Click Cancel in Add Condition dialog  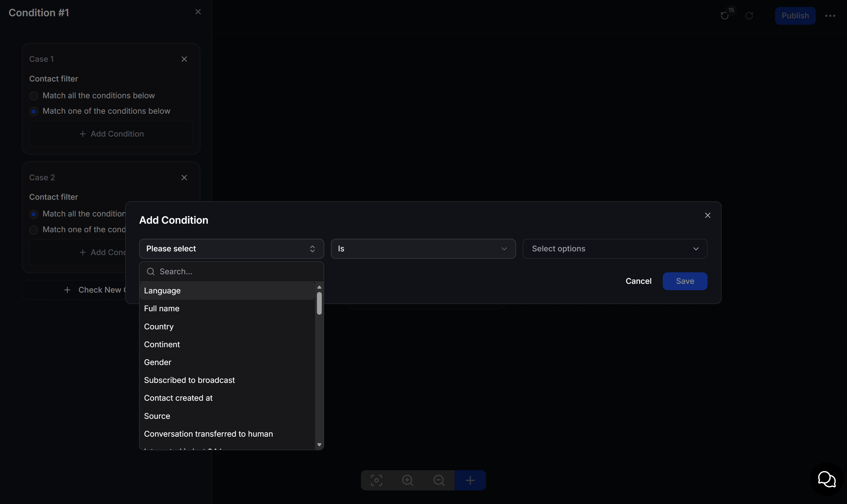tap(638, 281)
